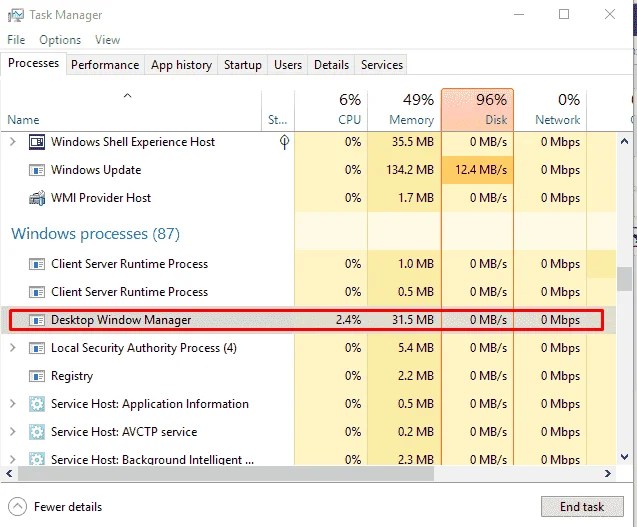This screenshot has height=527, width=637.
Task: Click the Fewer details link
Action: 68,507
